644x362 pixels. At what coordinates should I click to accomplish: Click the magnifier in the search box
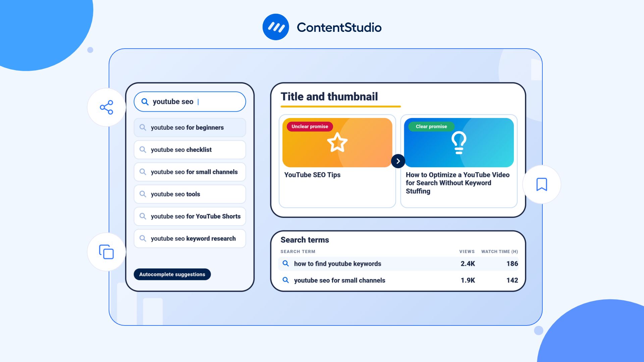pos(145,102)
